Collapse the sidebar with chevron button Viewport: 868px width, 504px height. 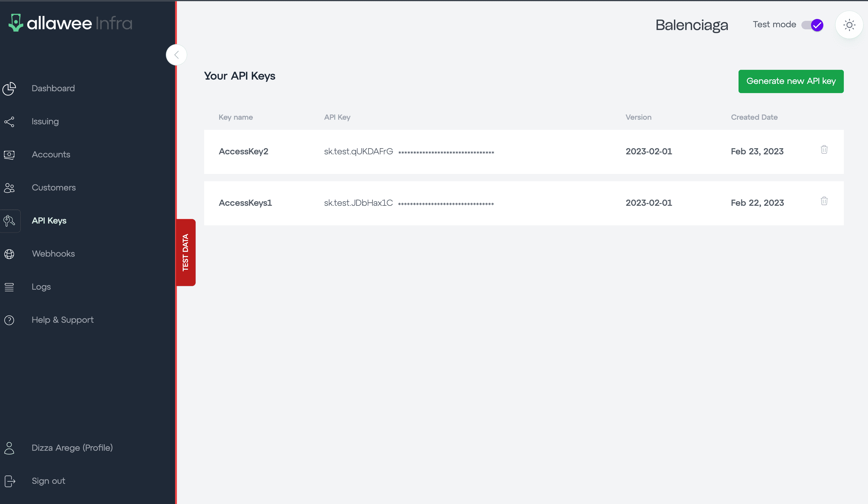pos(176,55)
